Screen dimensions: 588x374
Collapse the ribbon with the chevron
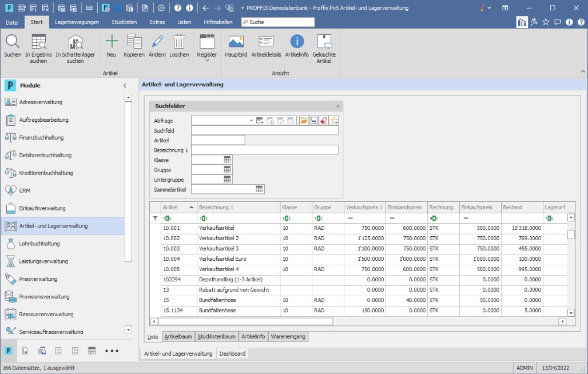coord(583,71)
